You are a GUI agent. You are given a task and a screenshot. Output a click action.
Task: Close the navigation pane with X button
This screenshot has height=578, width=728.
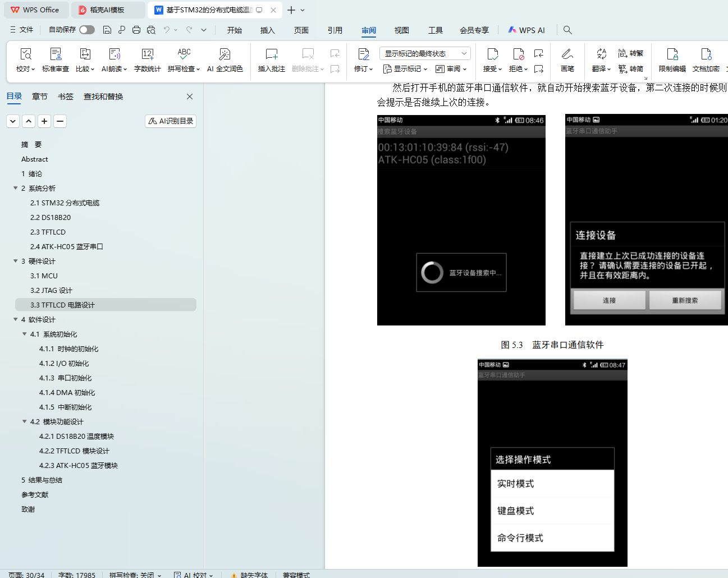click(x=190, y=97)
